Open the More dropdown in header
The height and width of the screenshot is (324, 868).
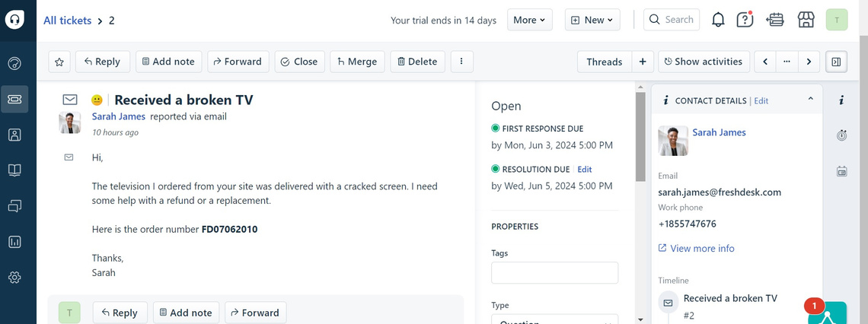(x=529, y=21)
